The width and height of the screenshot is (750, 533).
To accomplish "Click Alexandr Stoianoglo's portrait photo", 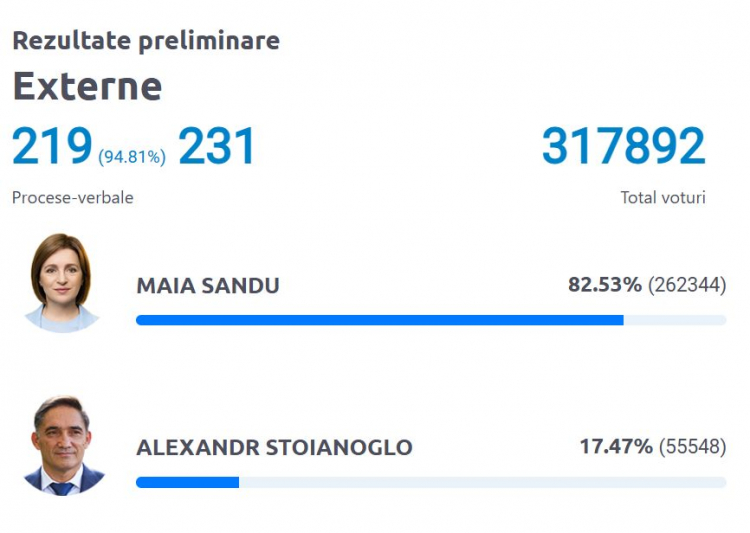I will 64,445.
